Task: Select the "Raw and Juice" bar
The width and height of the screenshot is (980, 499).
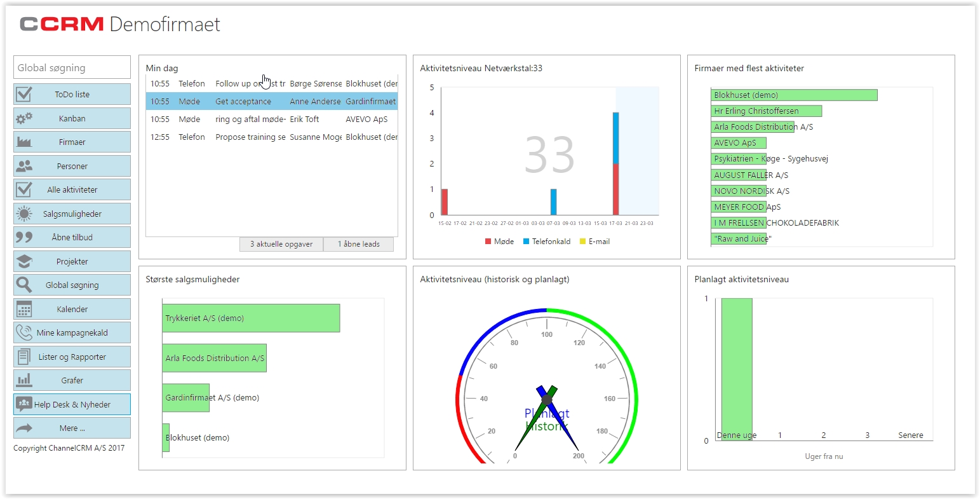Action: tap(739, 238)
